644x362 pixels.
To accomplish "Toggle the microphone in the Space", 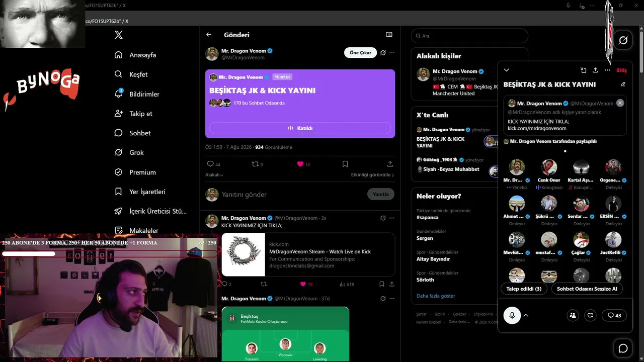I will [x=512, y=315].
